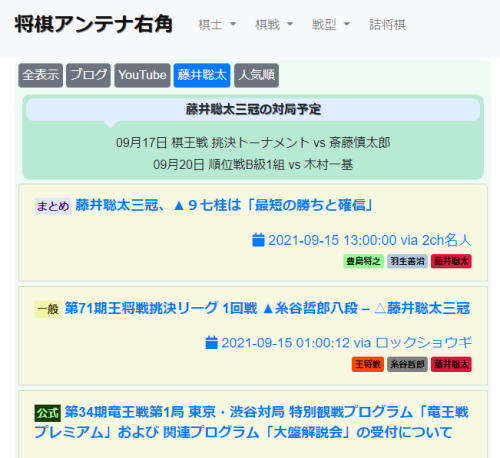Open the 詰将棋 navigation item
The image size is (500, 458).
(387, 25)
